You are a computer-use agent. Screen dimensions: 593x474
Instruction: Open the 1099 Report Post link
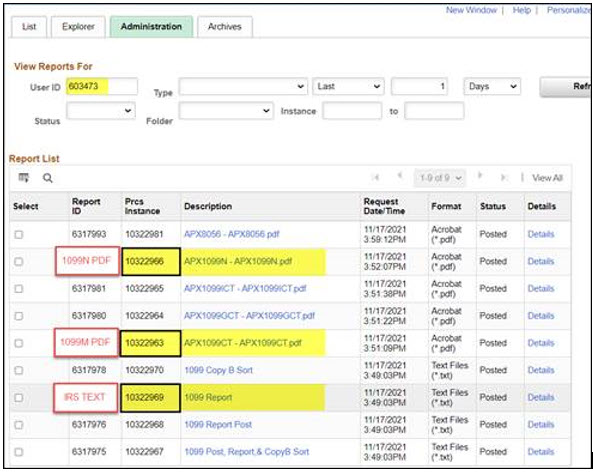[218, 425]
